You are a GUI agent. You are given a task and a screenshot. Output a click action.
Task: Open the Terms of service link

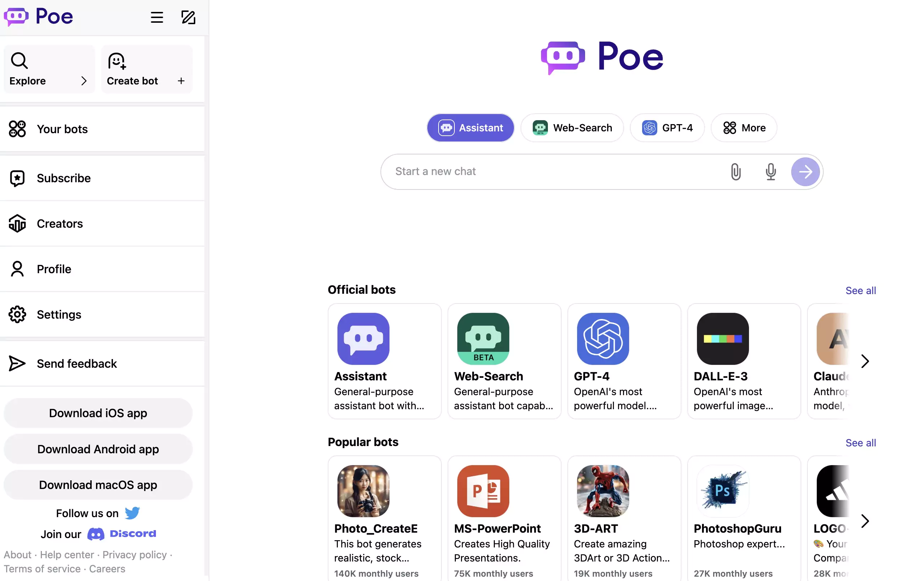pyautogui.click(x=42, y=569)
